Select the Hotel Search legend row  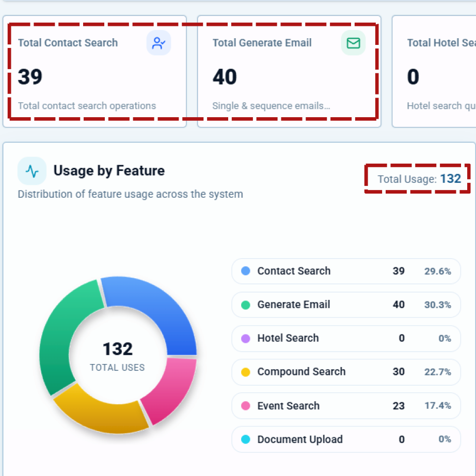(346, 339)
